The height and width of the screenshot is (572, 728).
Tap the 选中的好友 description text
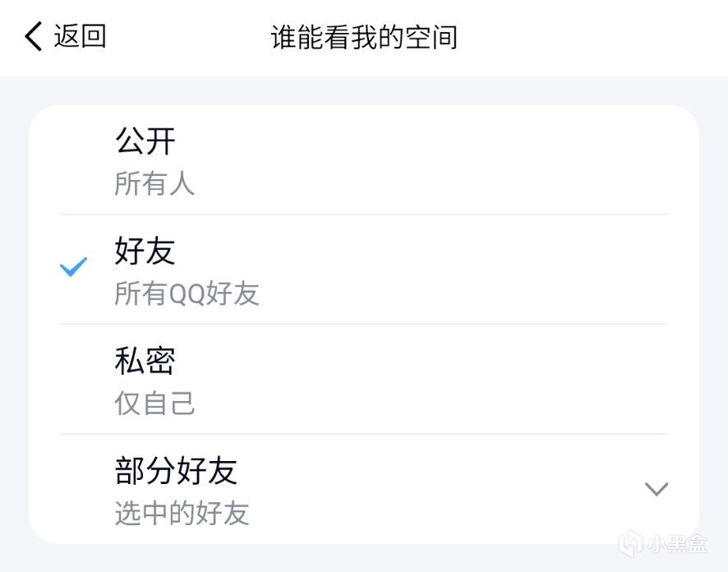pos(182,514)
